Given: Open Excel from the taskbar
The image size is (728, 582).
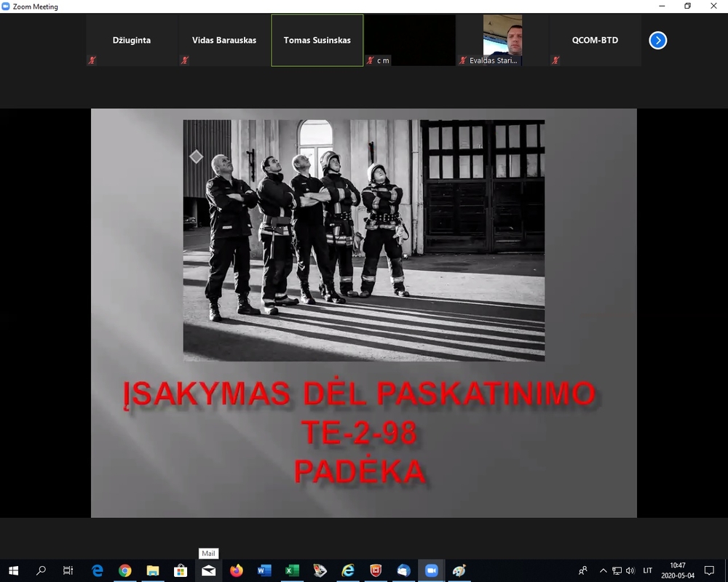Looking at the screenshot, I should [x=292, y=570].
